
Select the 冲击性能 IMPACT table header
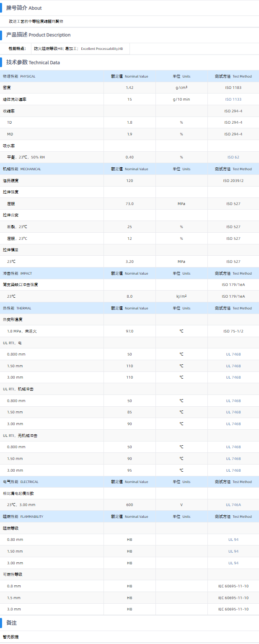click(17, 273)
